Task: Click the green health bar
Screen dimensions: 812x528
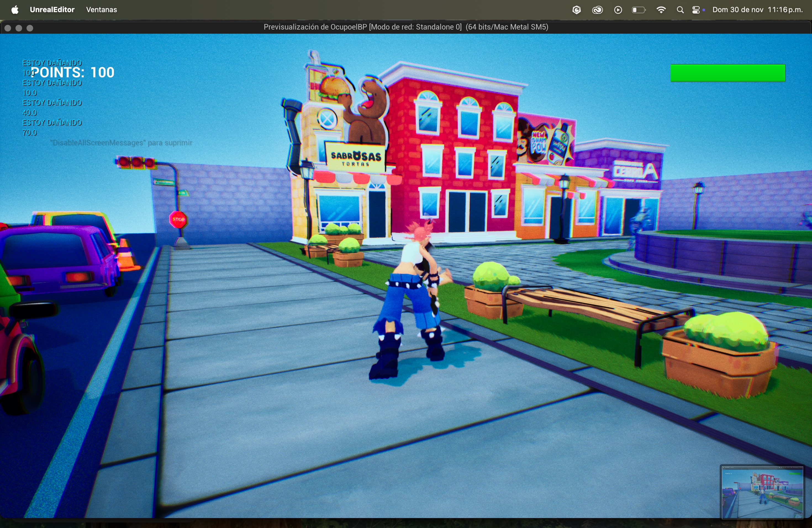Action: (x=728, y=73)
